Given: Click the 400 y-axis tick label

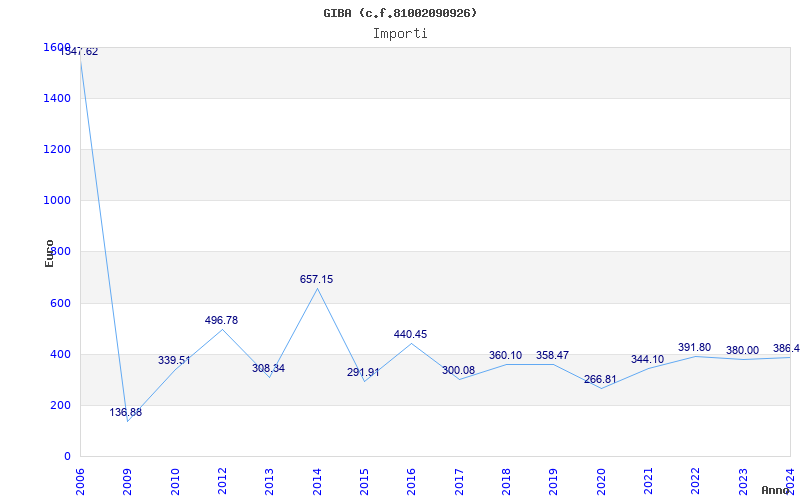Looking at the screenshot, I should pyautogui.click(x=60, y=354).
